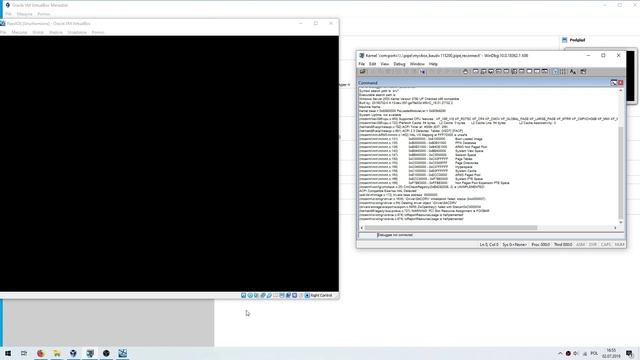
Task: Click the Command panel toolbar-toggle icon beside close
Action: pos(613,83)
